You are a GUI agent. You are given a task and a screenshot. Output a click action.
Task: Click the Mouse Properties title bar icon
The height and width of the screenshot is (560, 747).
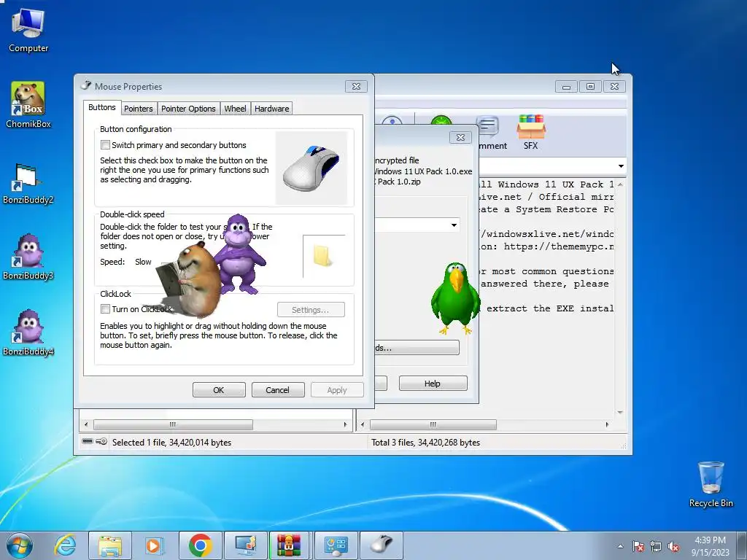(x=86, y=86)
